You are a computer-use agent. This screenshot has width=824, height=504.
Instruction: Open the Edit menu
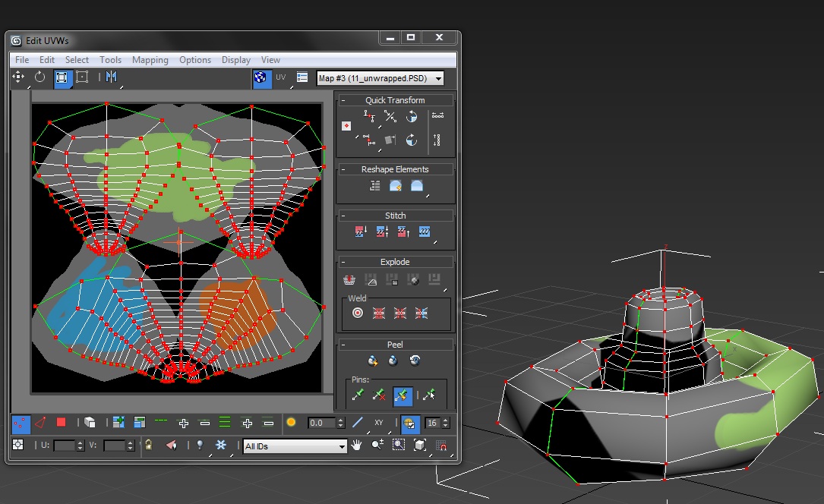[47, 60]
